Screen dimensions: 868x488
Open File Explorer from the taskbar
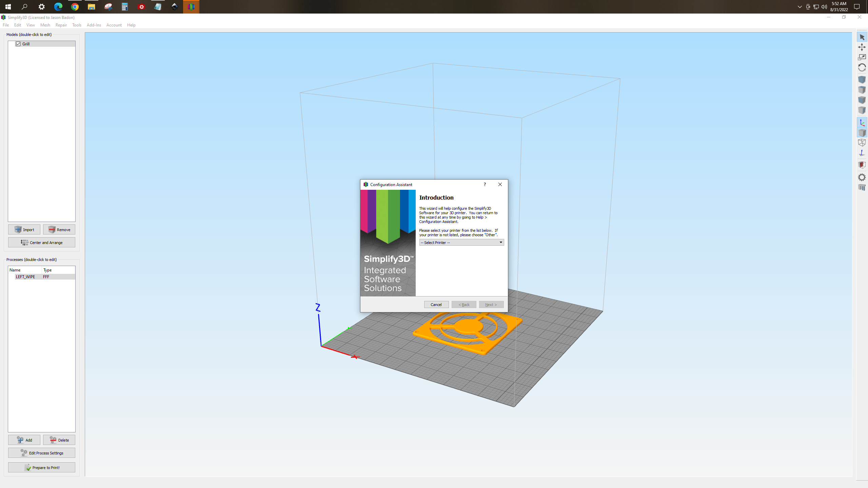coord(92,7)
